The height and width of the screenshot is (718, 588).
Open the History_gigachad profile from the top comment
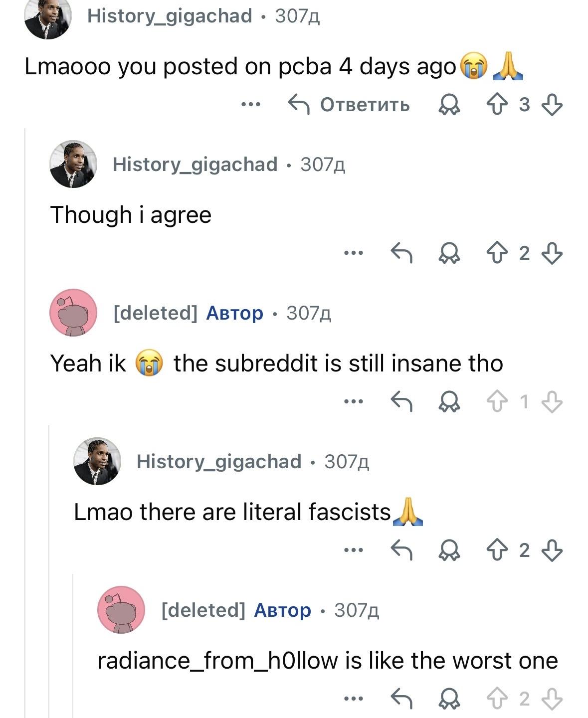pos(170,16)
